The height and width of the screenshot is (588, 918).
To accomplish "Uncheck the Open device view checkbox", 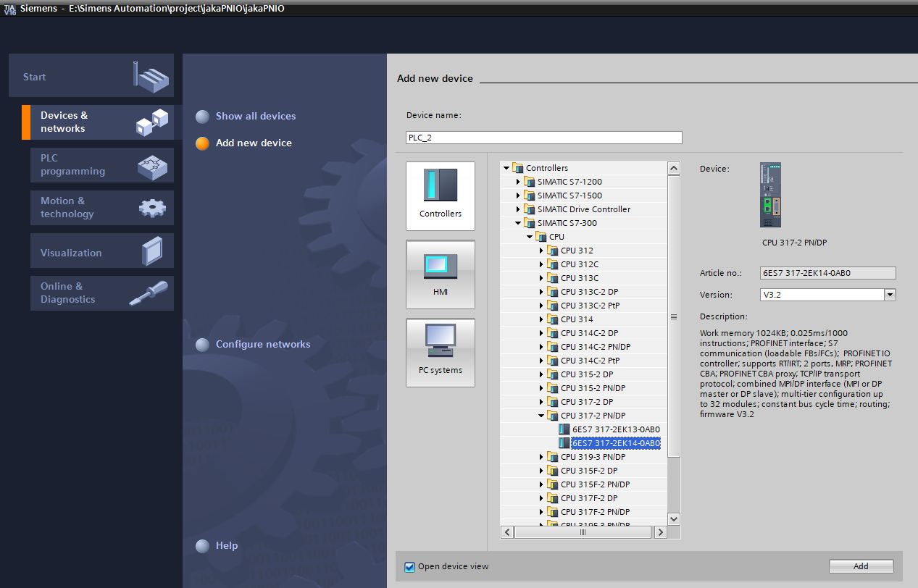I will pos(410,566).
